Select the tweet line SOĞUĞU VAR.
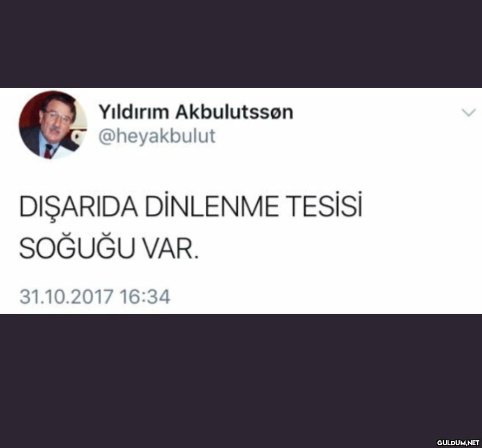 pyautogui.click(x=109, y=247)
